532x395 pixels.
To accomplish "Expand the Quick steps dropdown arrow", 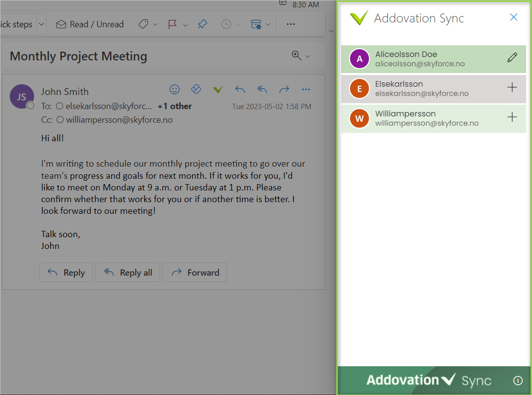I will (x=41, y=24).
